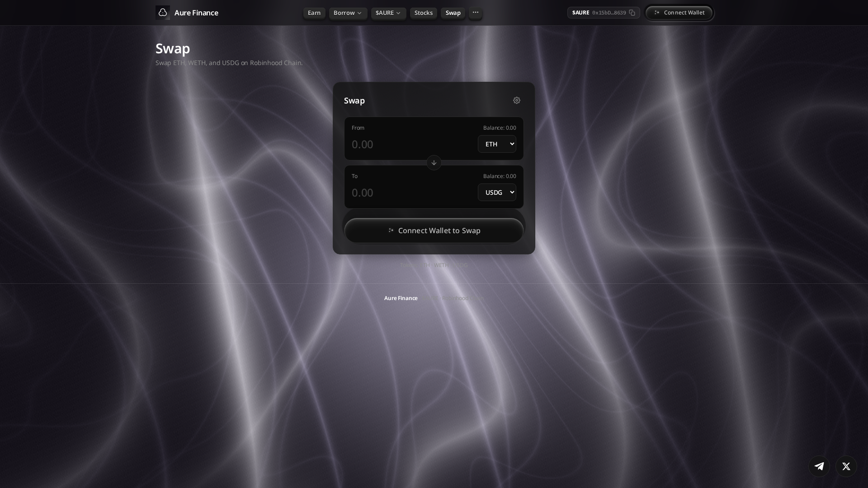Click the To Balance: 0.00 text
Screen dimensions: 868x488
(500, 176)
